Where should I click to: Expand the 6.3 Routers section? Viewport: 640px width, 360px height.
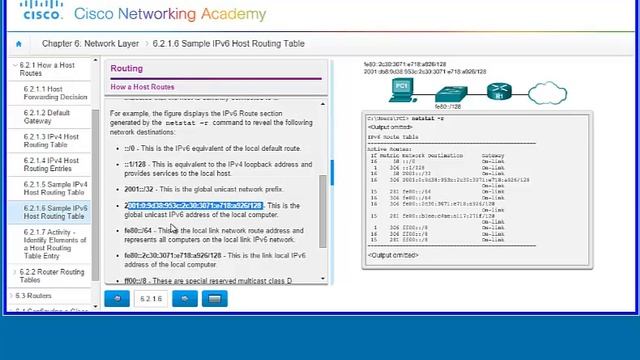[11, 296]
